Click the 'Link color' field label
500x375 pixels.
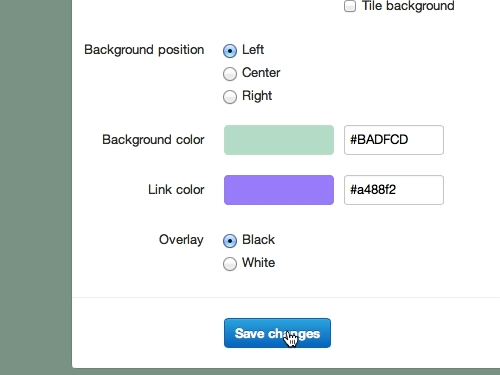(176, 190)
